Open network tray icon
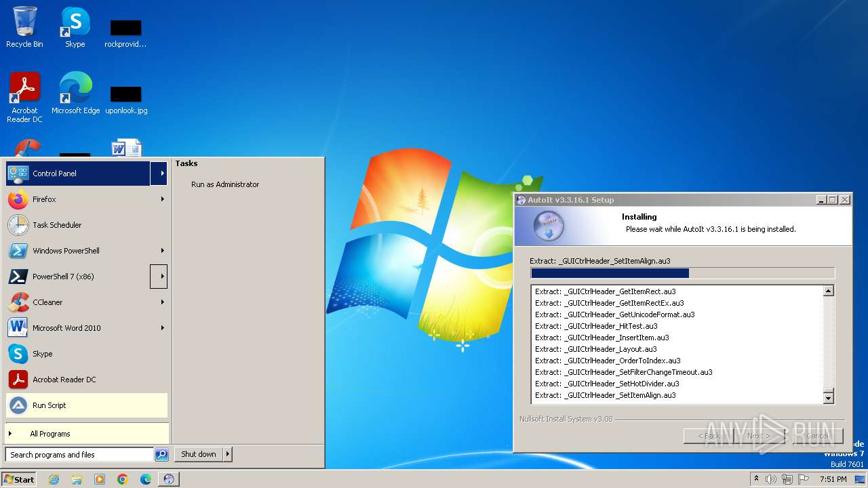Viewport: 868px width, 488px height. pyautogui.click(x=787, y=479)
